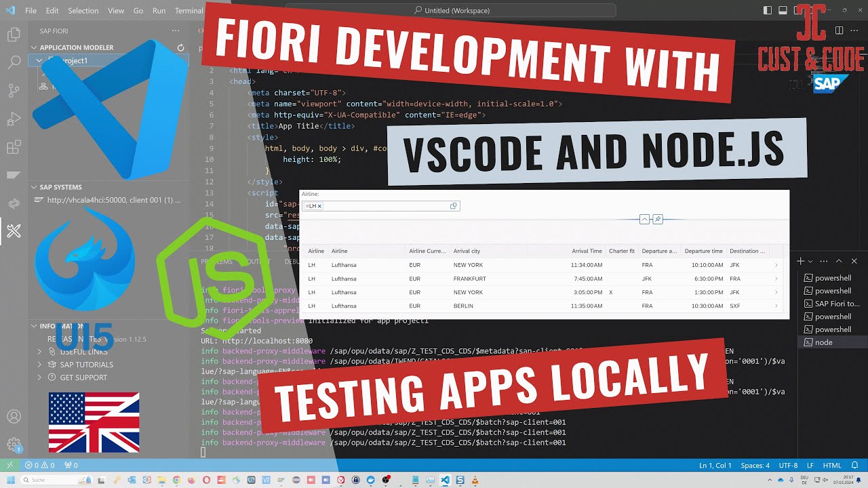Open the Terminal menu
The width and height of the screenshot is (868, 488).
pos(189,10)
